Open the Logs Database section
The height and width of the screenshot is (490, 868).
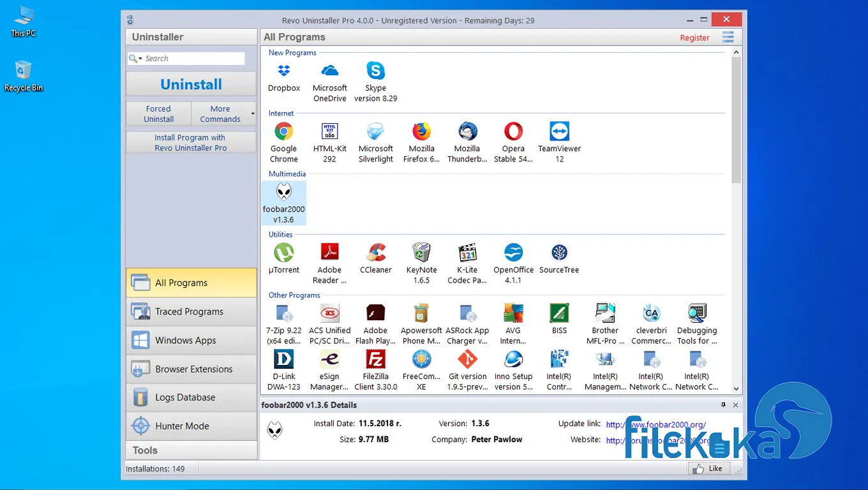191,397
